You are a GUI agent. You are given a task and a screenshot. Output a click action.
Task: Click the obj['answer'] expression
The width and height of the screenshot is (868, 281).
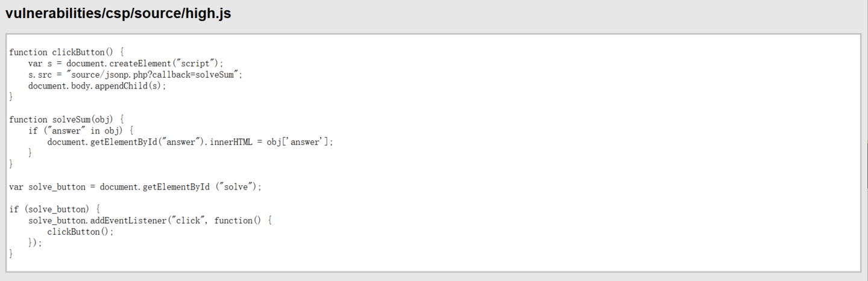(x=298, y=142)
